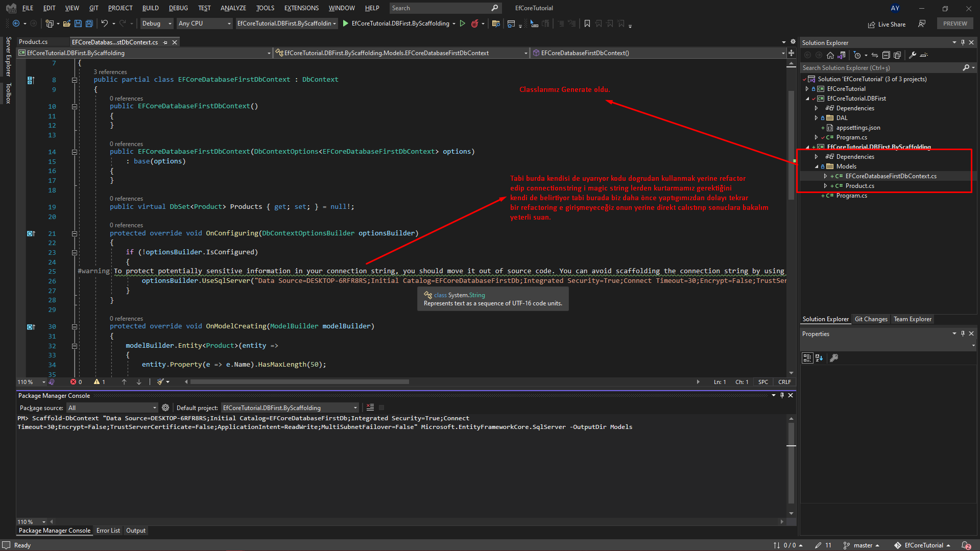Viewport: 980px width, 551px height.
Task: Click the Undo icon in the toolbar
Action: pos(105,23)
